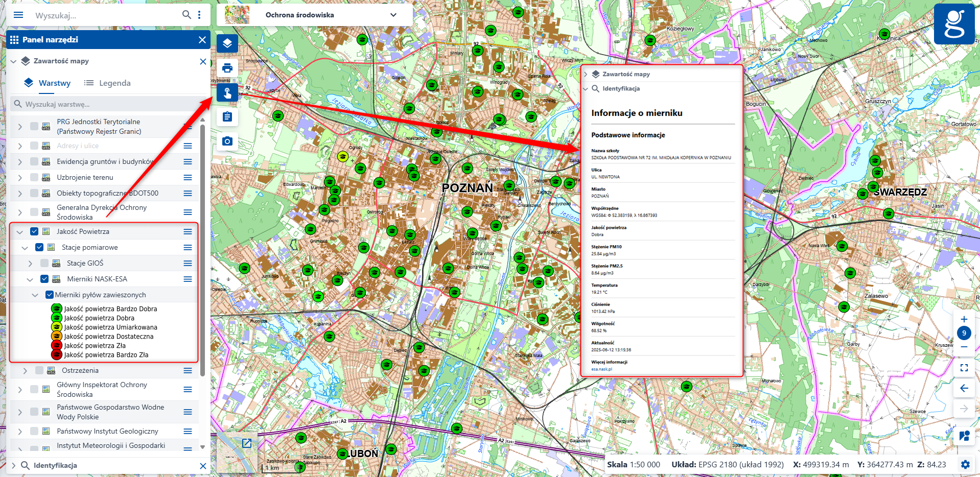
Task: Select the Warstwy tab
Action: click(x=48, y=83)
